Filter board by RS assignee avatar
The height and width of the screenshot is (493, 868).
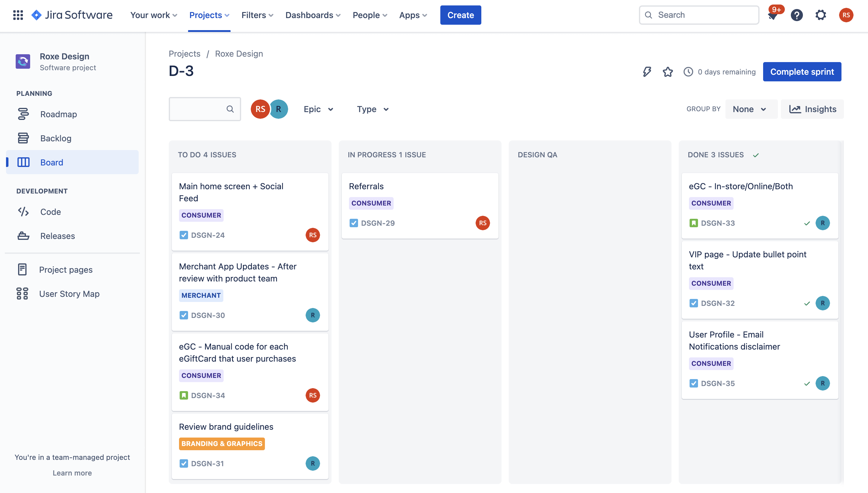tap(260, 109)
